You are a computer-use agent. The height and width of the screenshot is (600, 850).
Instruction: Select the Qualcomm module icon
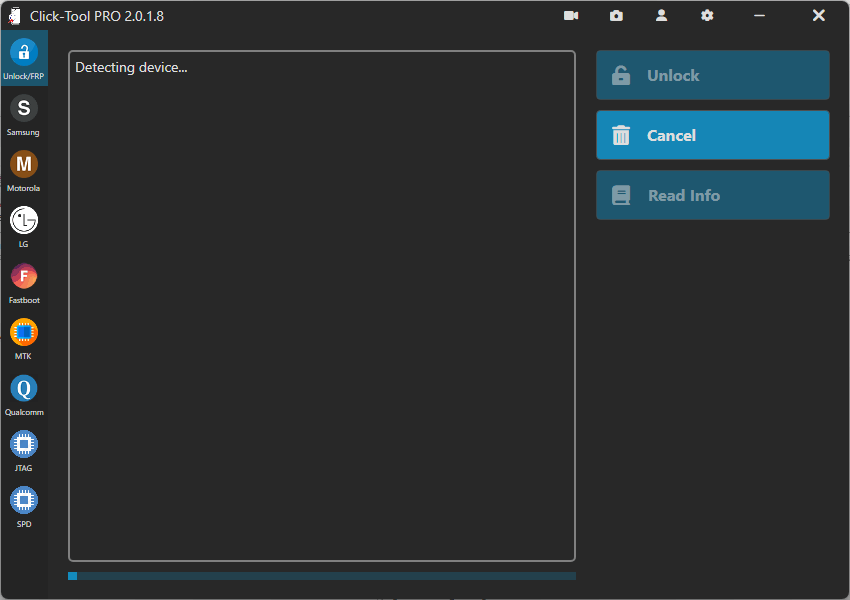tap(23, 388)
